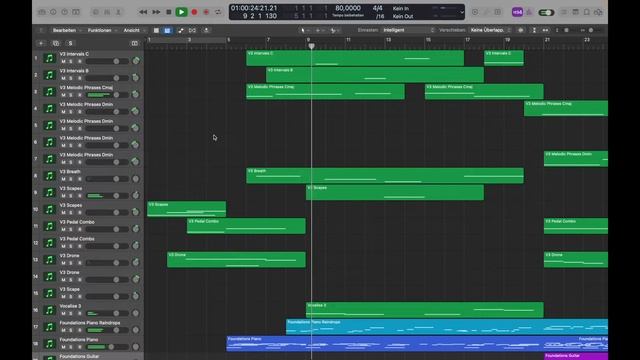Image resolution: width=640 pixels, height=360 pixels.
Task: Select the V3 Intervals B track icon
Action: [49, 75]
